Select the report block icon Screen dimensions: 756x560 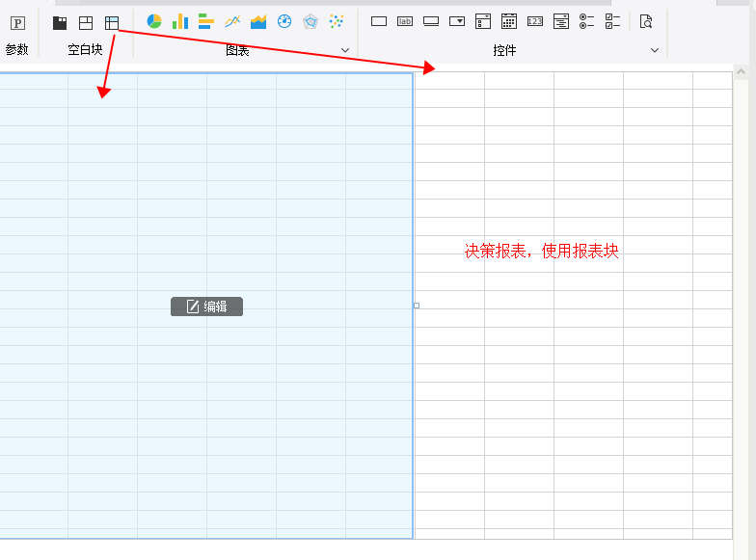(x=112, y=23)
